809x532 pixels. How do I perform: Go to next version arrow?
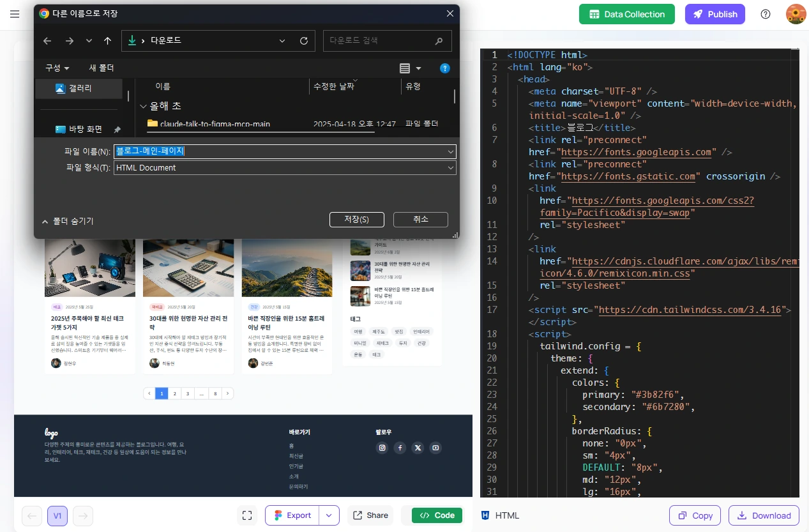pyautogui.click(x=83, y=515)
